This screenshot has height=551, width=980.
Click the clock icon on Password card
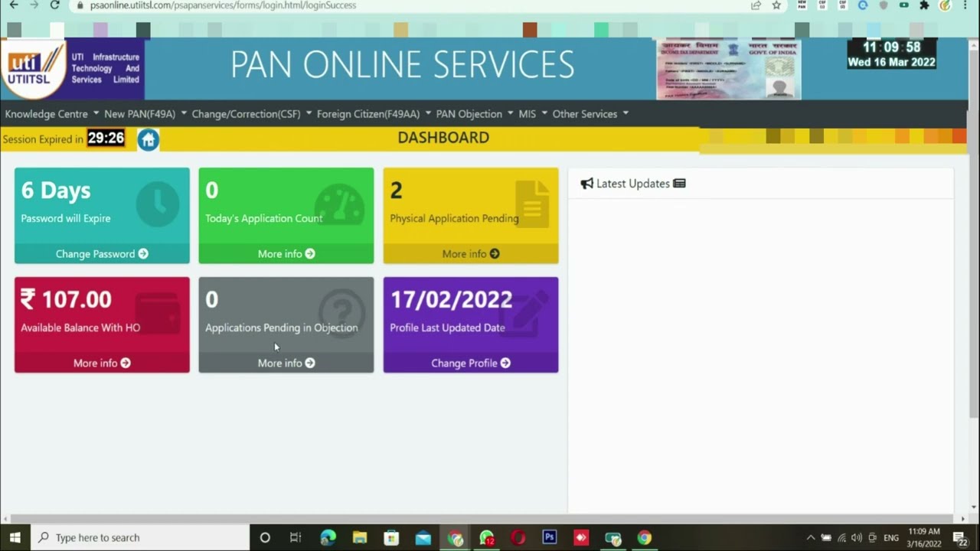158,205
